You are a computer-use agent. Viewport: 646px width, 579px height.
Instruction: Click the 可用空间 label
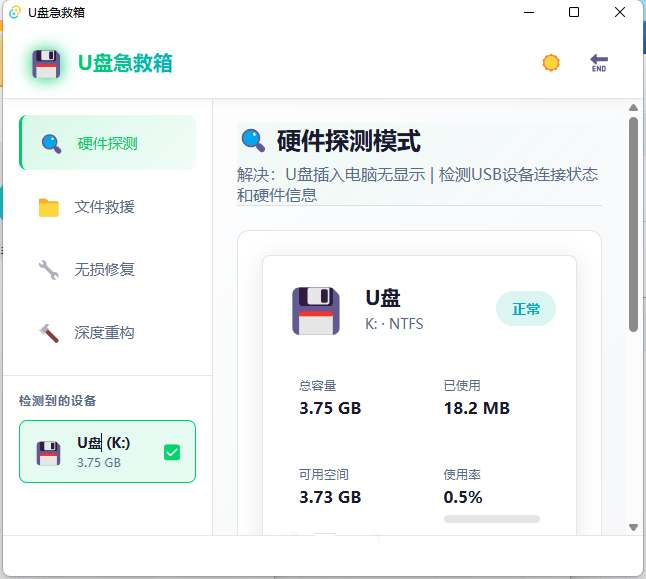[324, 475]
